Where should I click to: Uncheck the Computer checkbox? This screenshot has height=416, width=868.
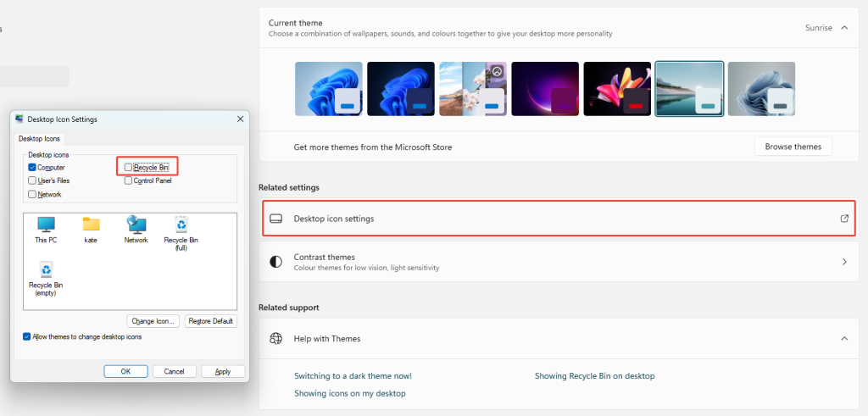pyautogui.click(x=32, y=168)
